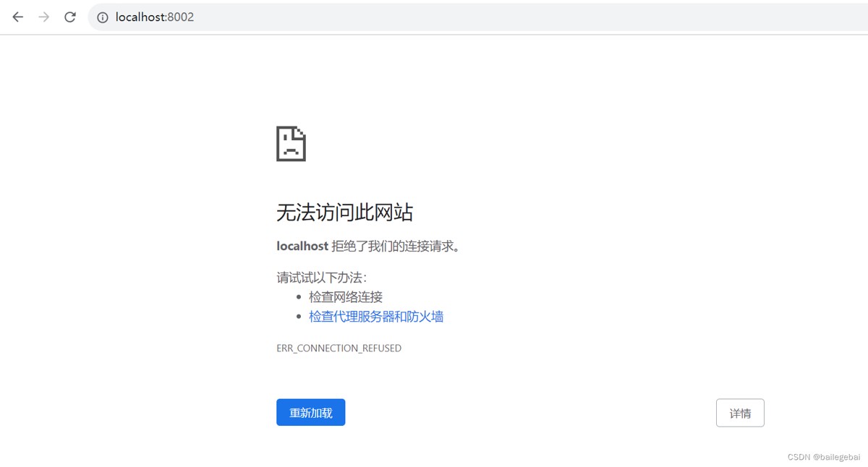Click the 无法访问此网站 heading
This screenshot has width=868, height=467.
click(344, 213)
